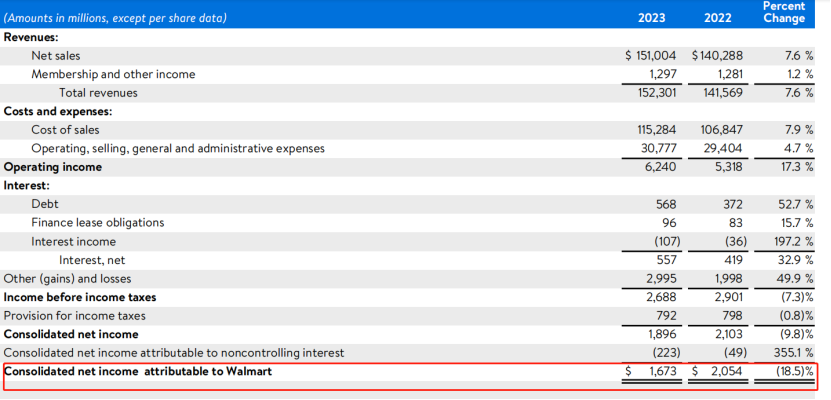The image size is (831, 400).
Task: Select noncontrolling interest 2023 value (223)
Action: coord(668,353)
